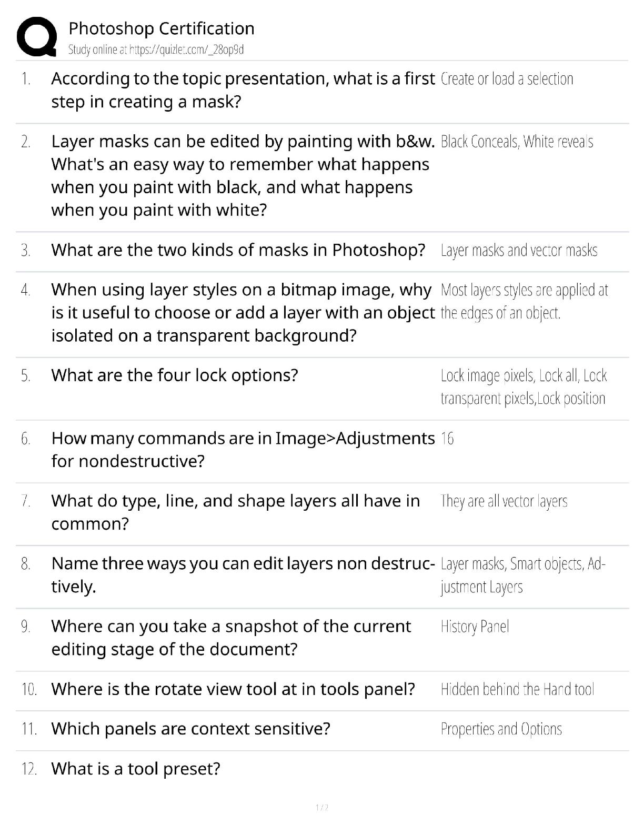644x834 pixels.
Task: Click question 3 about two kinds of masks
Action: coord(238,250)
